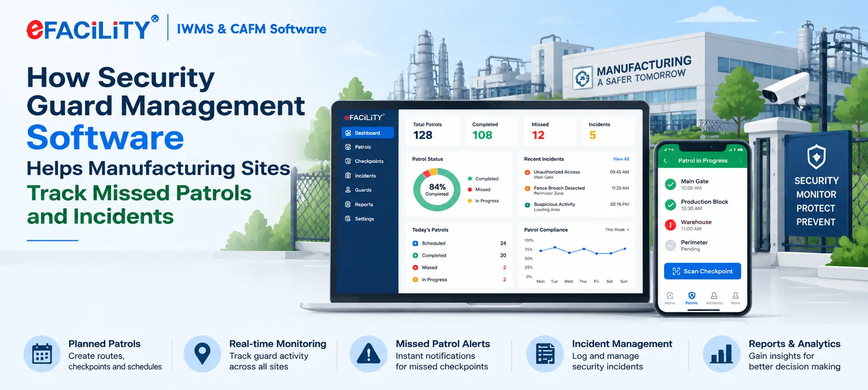This screenshot has height=390, width=868.
Task: Click the IWMS & CAFM Software header text
Action: 252,29
